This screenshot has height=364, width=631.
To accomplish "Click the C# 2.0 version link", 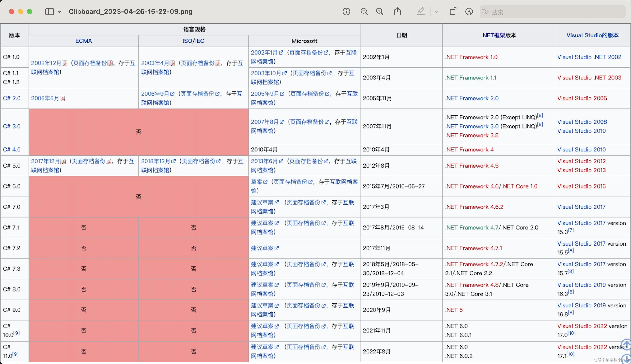I will (x=12, y=98).
